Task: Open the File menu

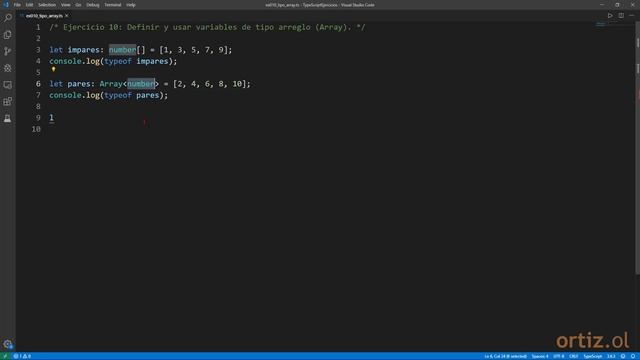Action: point(17,5)
